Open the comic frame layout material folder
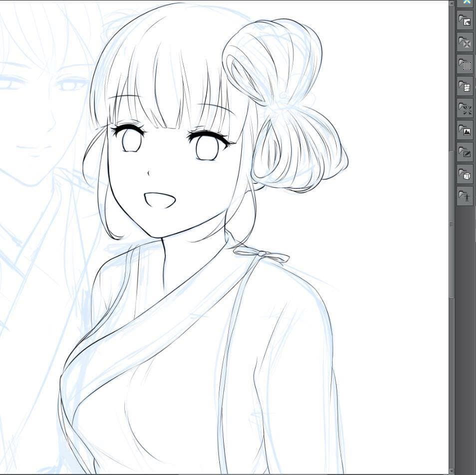476x475 pixels. [465, 87]
